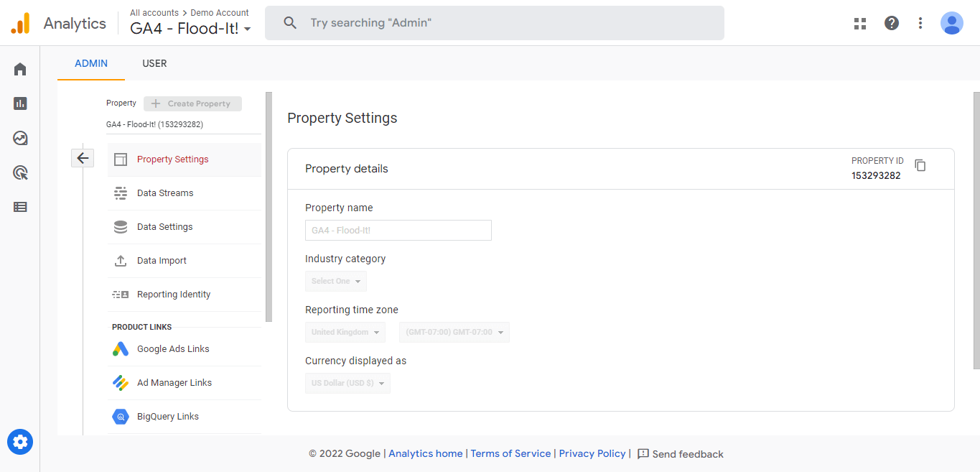Click the Data Import upload icon

[121, 261]
